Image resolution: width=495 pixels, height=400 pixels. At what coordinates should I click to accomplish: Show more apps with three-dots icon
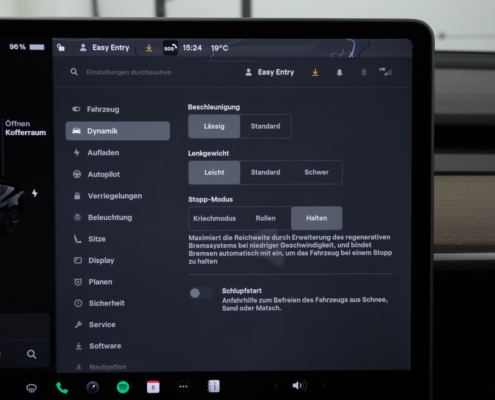[x=183, y=387]
